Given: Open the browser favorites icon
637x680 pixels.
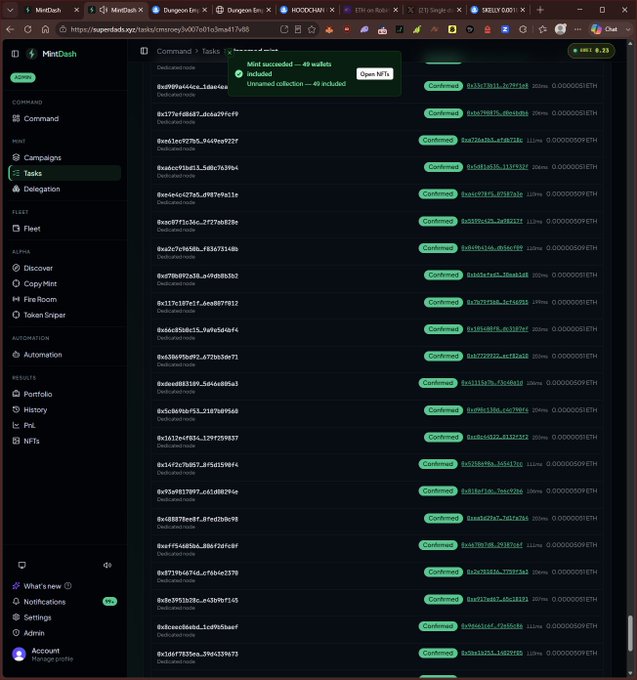Looking at the screenshot, I should pos(542,29).
